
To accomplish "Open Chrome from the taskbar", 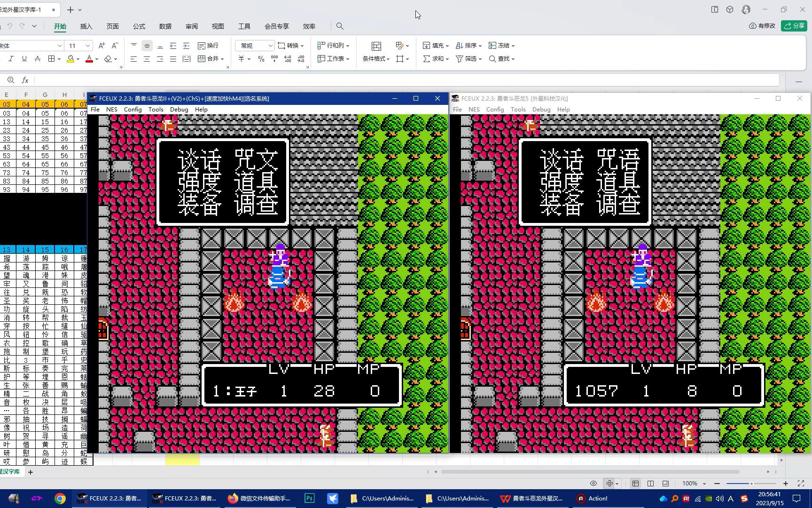I will tap(60, 499).
